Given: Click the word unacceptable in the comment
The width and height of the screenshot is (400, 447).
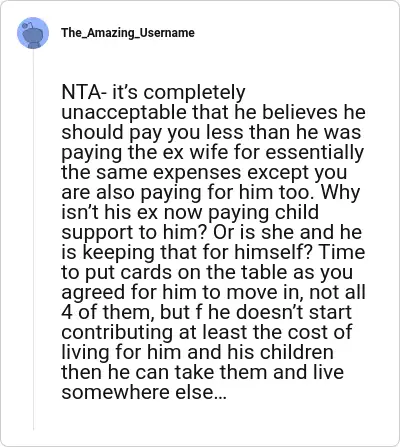Looking at the screenshot, I should pos(125,114).
